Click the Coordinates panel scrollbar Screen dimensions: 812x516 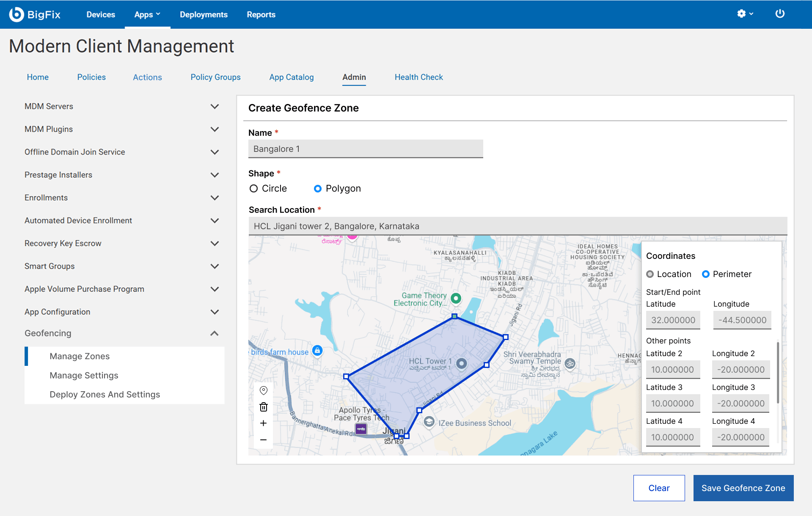778,372
